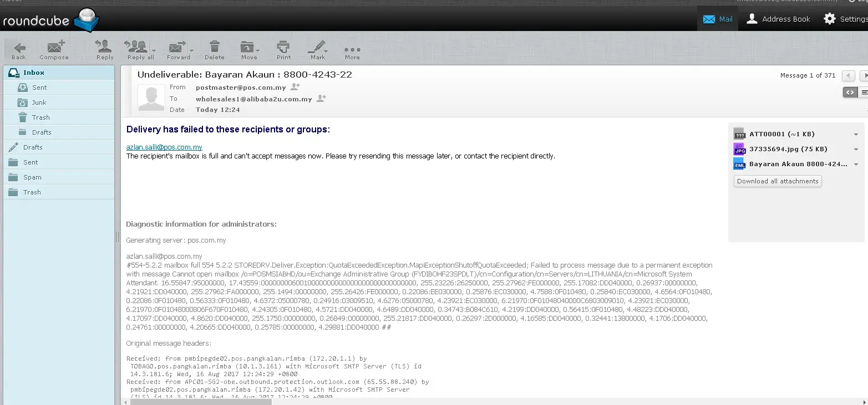The image size is (868, 405).
Task: Expand options for ATT00001 attachment
Action: [856, 135]
